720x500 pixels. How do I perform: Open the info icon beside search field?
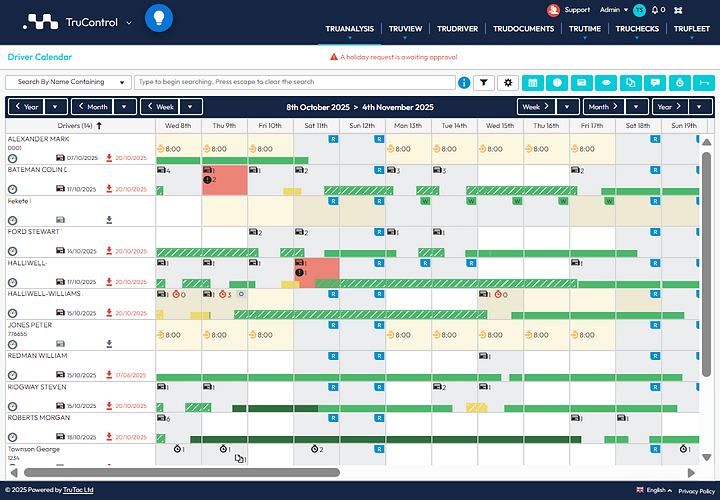click(x=464, y=83)
